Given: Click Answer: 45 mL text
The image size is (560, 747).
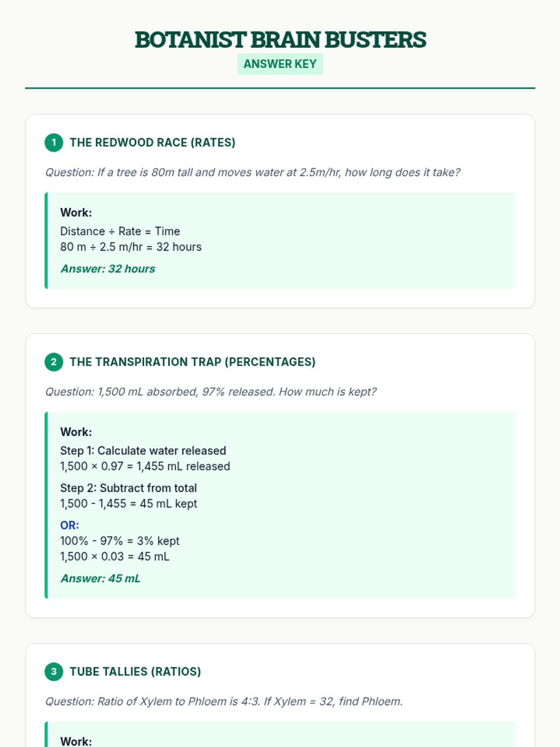Looking at the screenshot, I should point(100,578).
